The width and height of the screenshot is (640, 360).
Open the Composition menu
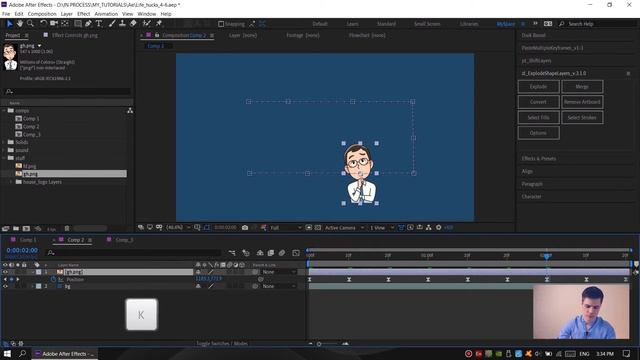(42, 14)
